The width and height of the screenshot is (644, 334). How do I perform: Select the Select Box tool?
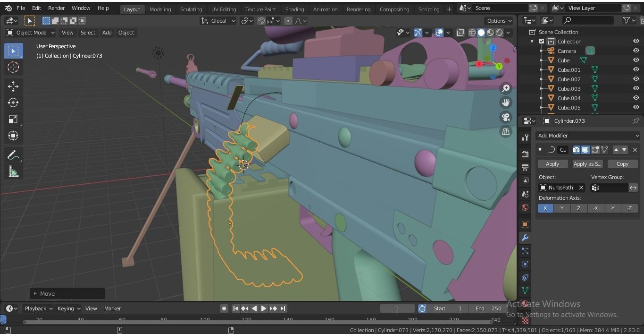13,51
